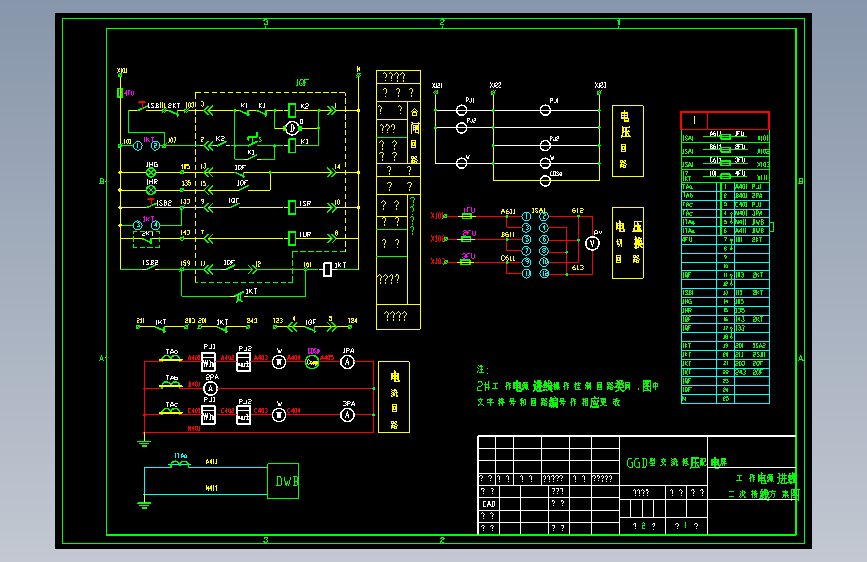Click the GGD title text in title block
867x562 pixels.
pos(677,462)
